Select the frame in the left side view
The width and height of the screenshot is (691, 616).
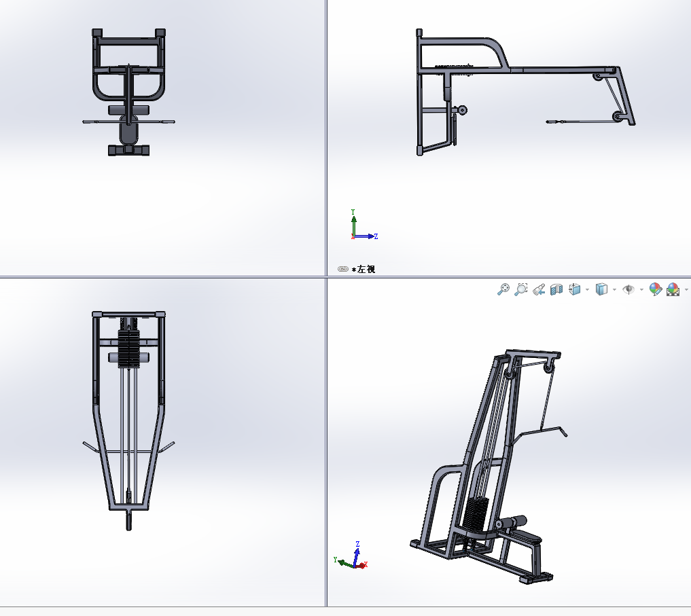point(525,92)
